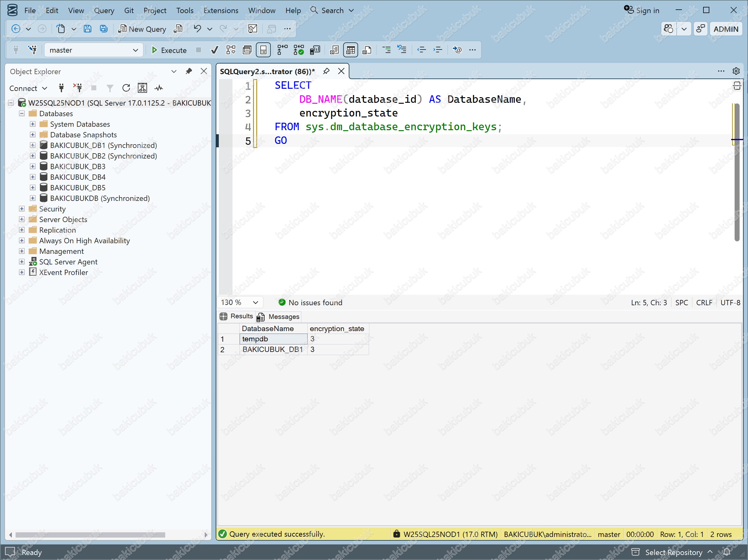Click the ADMIN button
This screenshot has height=560, width=748.
pyautogui.click(x=726, y=29)
